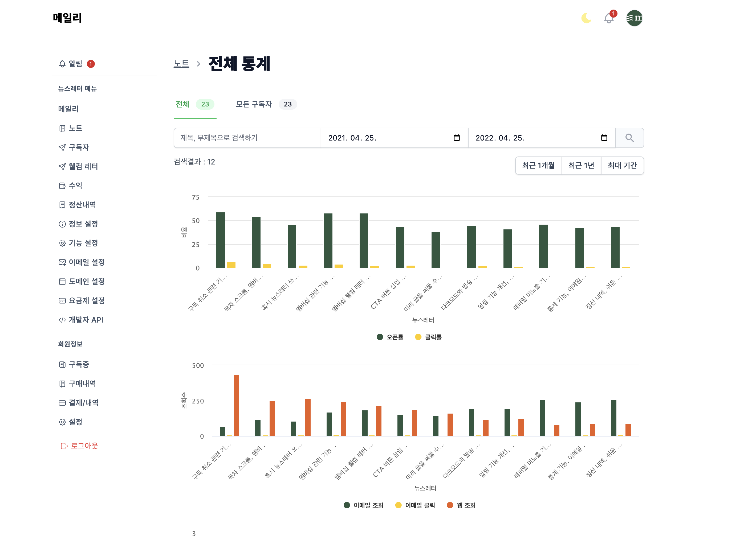Viewport: 756px width, 536px height.
Task: Open the notification bell with badge
Action: 608,18
